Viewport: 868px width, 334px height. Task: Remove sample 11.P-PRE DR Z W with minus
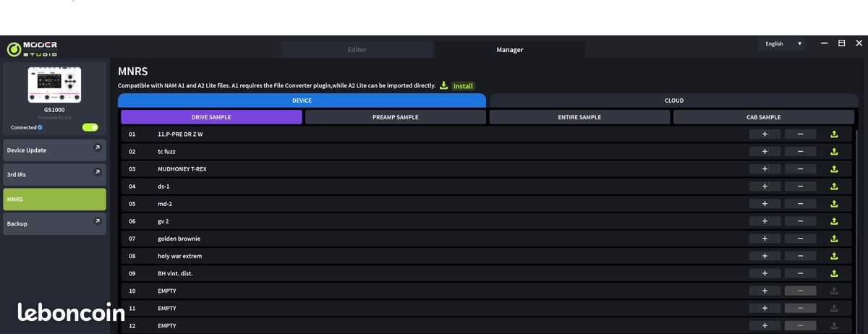click(800, 134)
